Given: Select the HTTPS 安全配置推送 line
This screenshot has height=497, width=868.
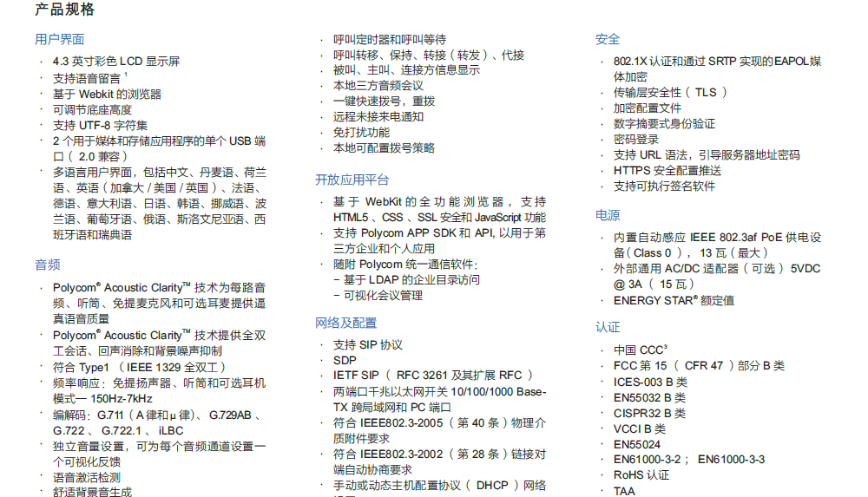Looking at the screenshot, I should tap(667, 170).
